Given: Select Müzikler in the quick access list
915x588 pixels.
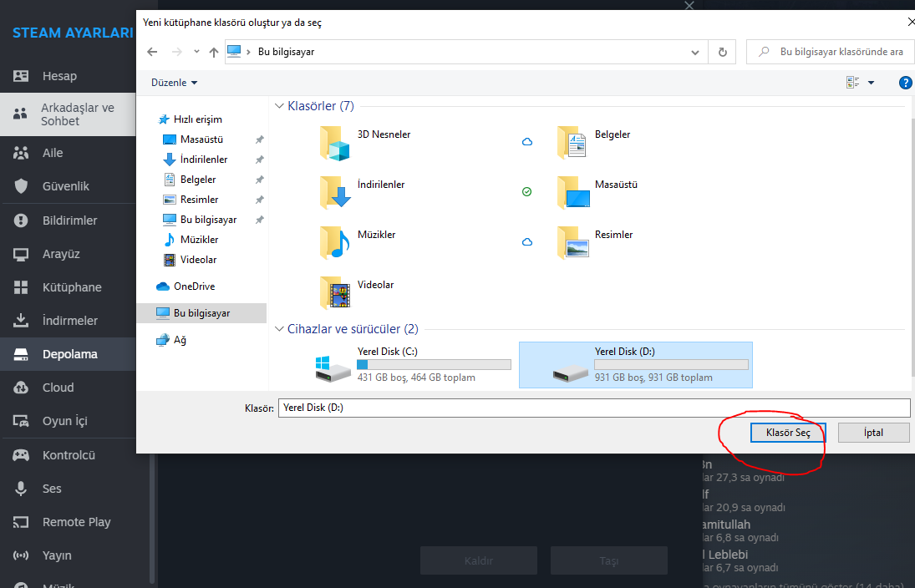Looking at the screenshot, I should coord(199,240).
